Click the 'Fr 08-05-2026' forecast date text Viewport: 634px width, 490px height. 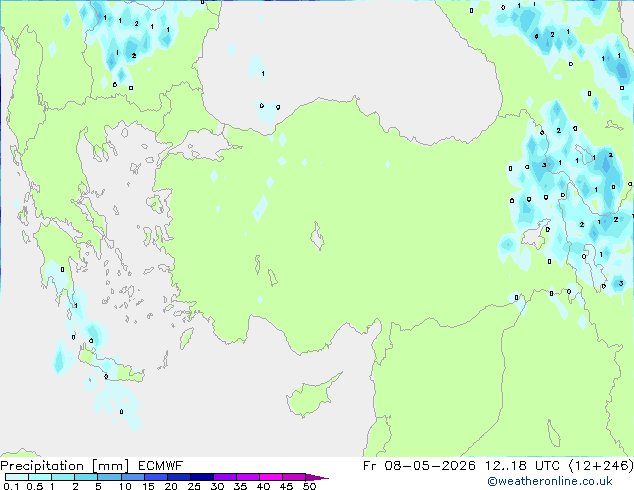coord(419,466)
